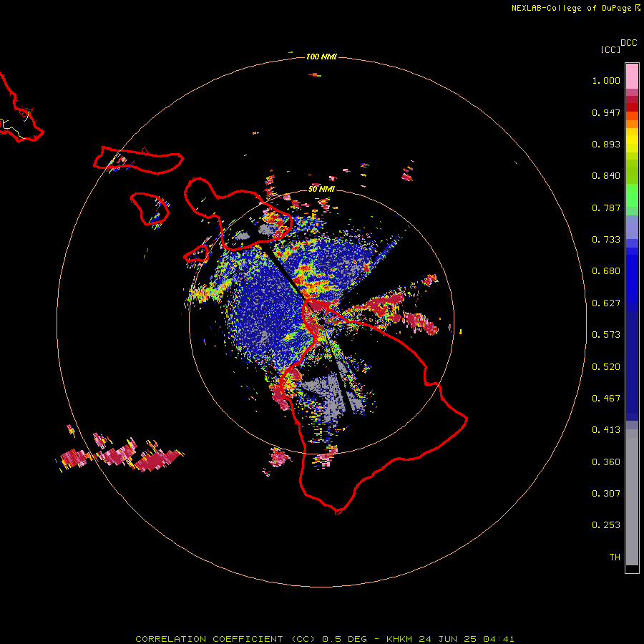Viewport: 644px width, 644px height.
Task: Click the gray color band near 0.307
Action: click(x=632, y=497)
